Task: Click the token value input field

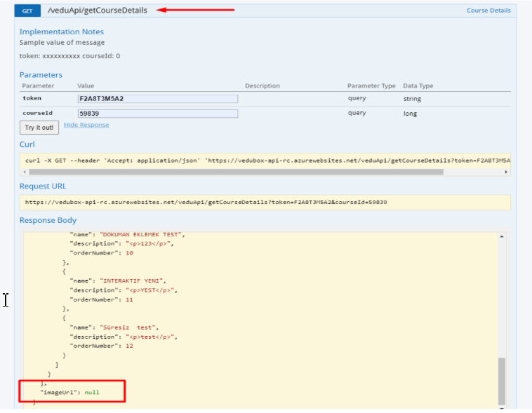Action: (157, 99)
